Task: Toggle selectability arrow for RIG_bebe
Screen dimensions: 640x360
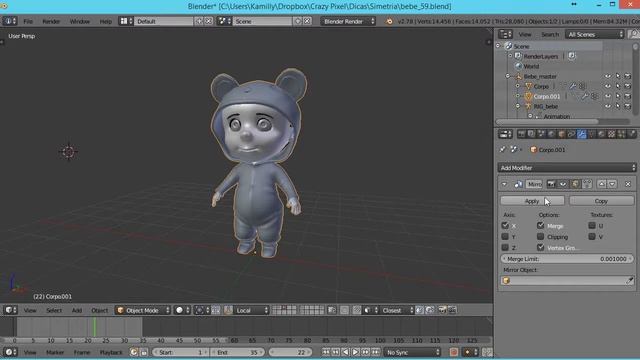Action: click(x=618, y=106)
